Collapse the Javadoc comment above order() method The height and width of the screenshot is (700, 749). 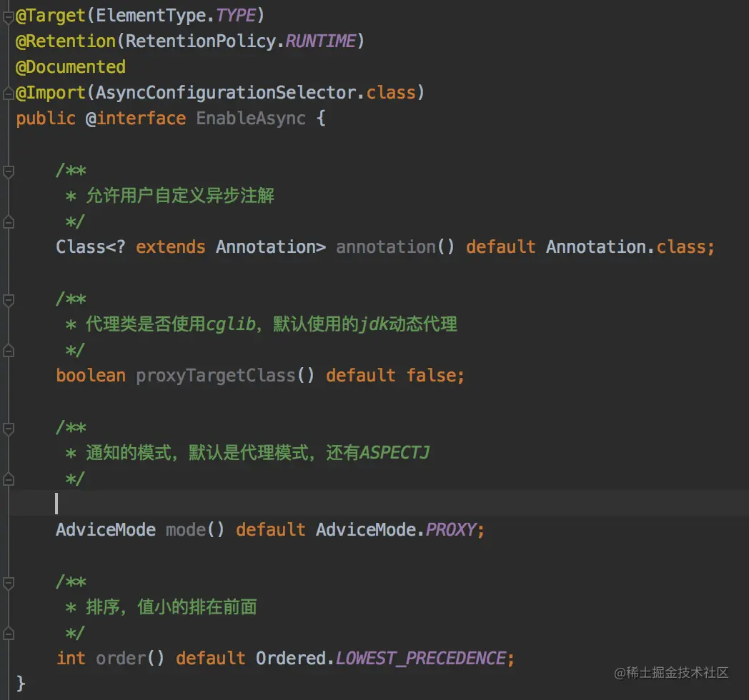(8, 583)
